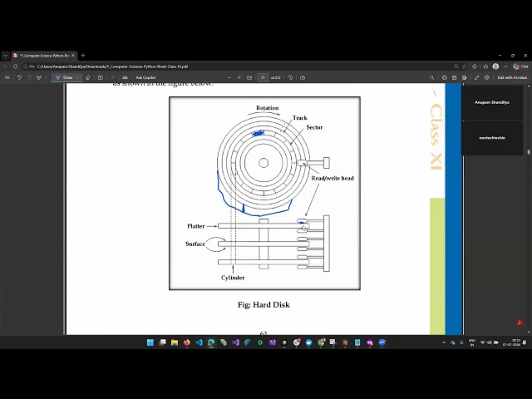Open the Settings and more ellipsis menu
Screen dimensions: 532x399
point(505,66)
